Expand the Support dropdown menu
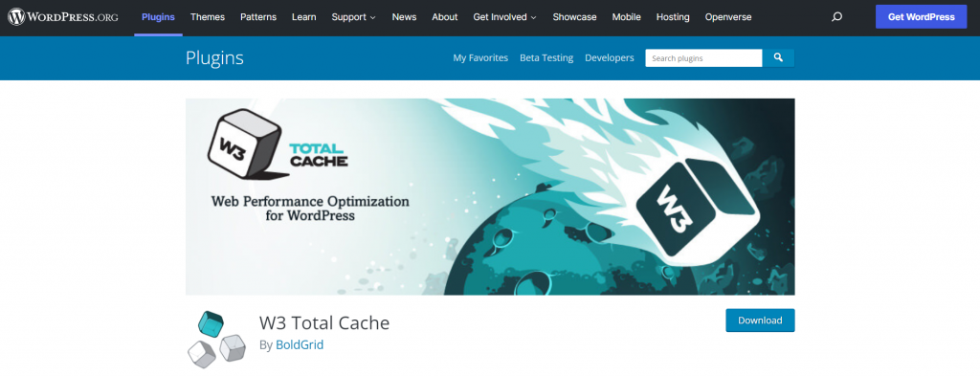 pos(354,17)
